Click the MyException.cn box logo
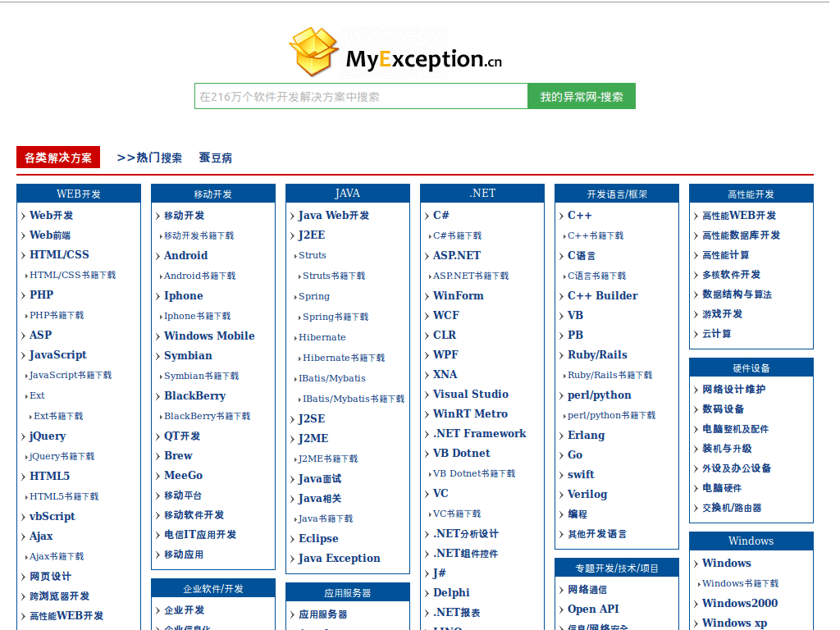The width and height of the screenshot is (840, 630). coord(396,52)
